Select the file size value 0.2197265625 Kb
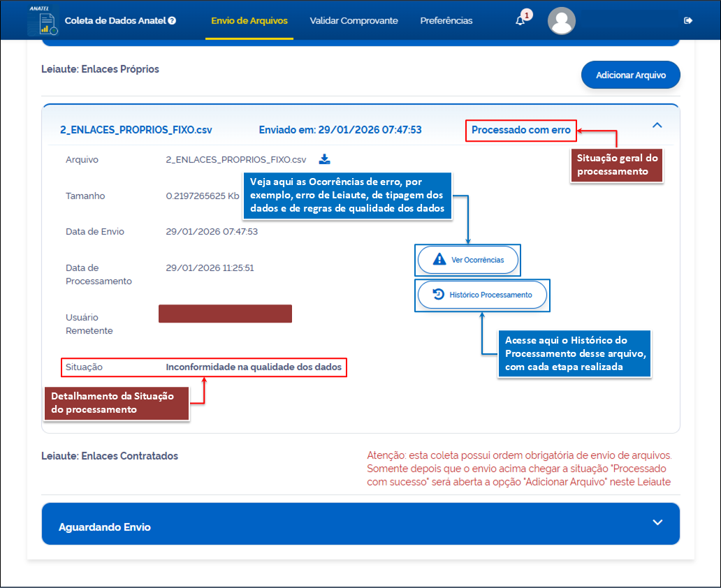The height and width of the screenshot is (588, 721). (x=203, y=196)
